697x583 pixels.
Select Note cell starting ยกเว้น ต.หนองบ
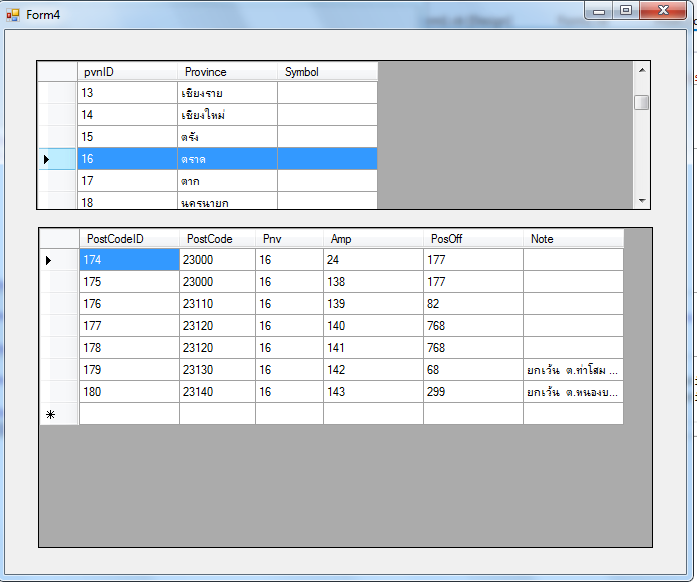tap(573, 391)
